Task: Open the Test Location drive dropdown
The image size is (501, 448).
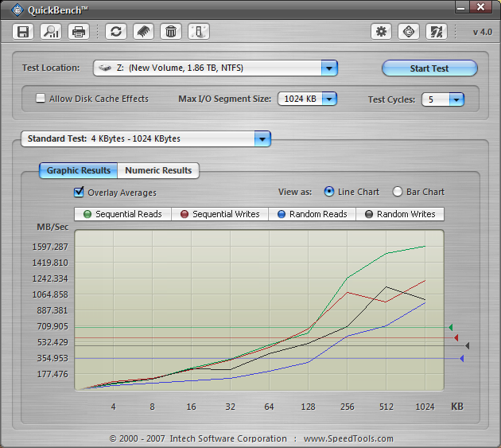Action: point(329,68)
